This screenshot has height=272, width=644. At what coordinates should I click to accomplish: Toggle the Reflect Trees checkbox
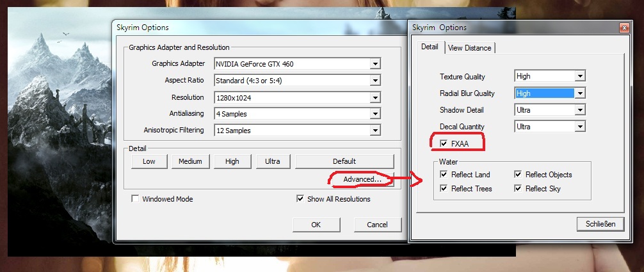pos(444,189)
